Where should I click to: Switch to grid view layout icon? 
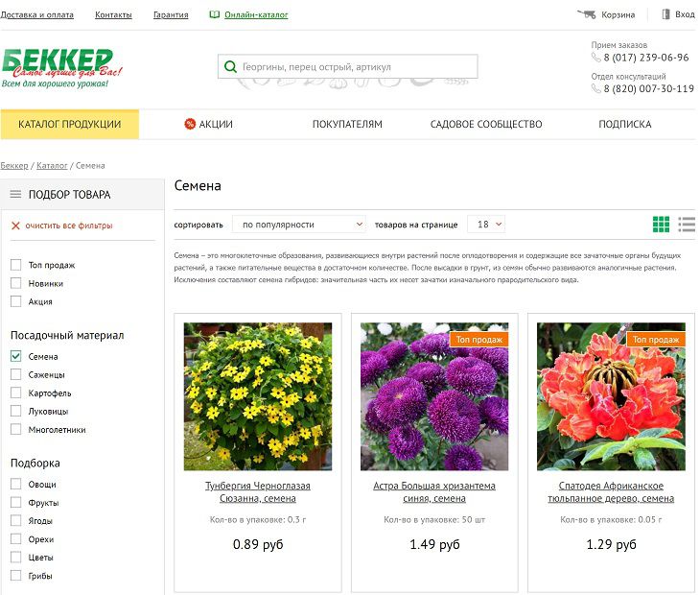(661, 224)
